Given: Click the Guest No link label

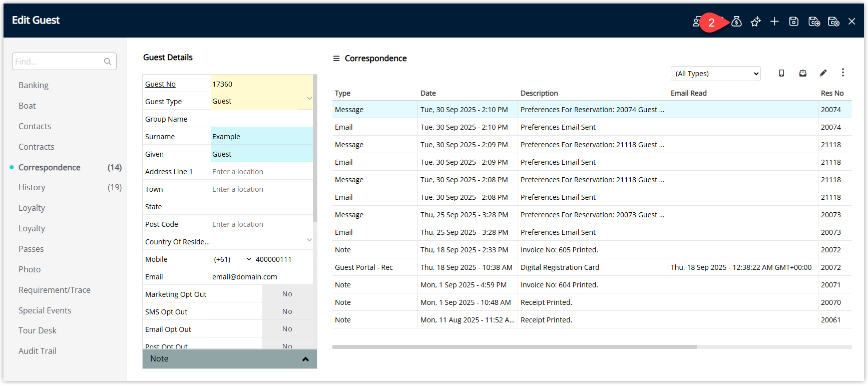Looking at the screenshot, I should 160,84.
